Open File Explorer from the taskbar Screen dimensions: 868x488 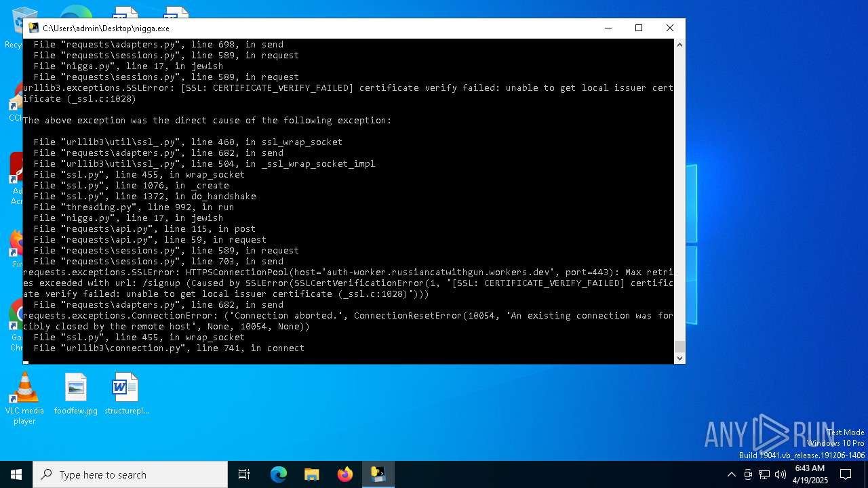(x=312, y=474)
